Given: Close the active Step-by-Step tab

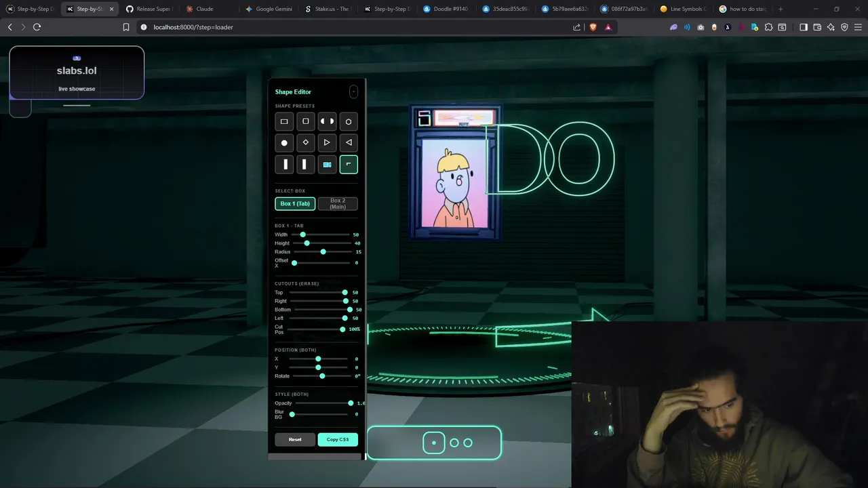Looking at the screenshot, I should 111,9.
